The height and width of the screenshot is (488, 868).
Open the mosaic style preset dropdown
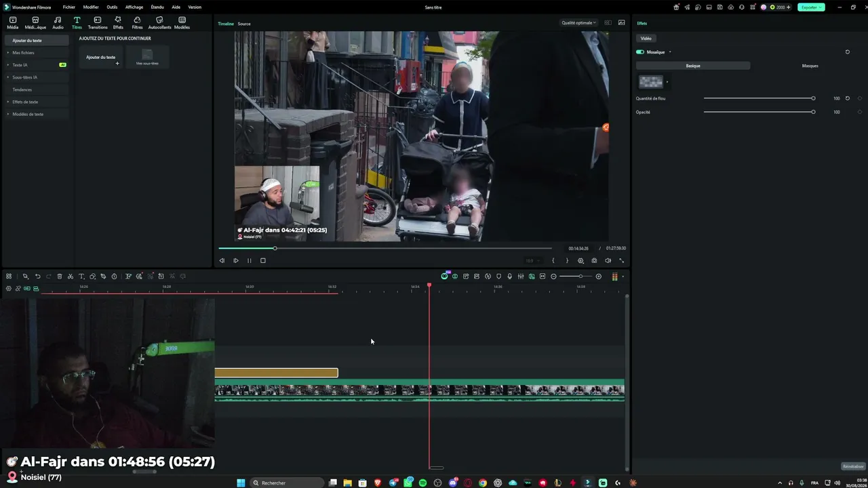pos(667,82)
